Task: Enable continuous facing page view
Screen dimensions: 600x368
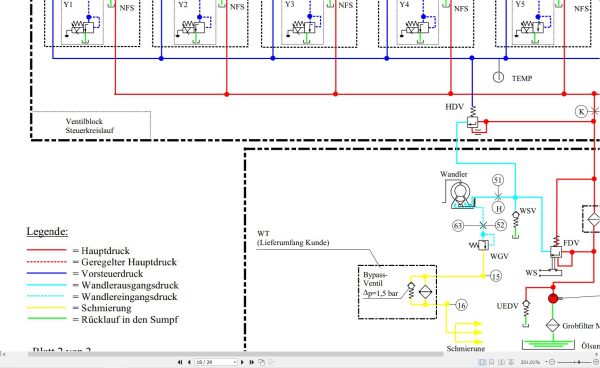Action: tap(511, 362)
